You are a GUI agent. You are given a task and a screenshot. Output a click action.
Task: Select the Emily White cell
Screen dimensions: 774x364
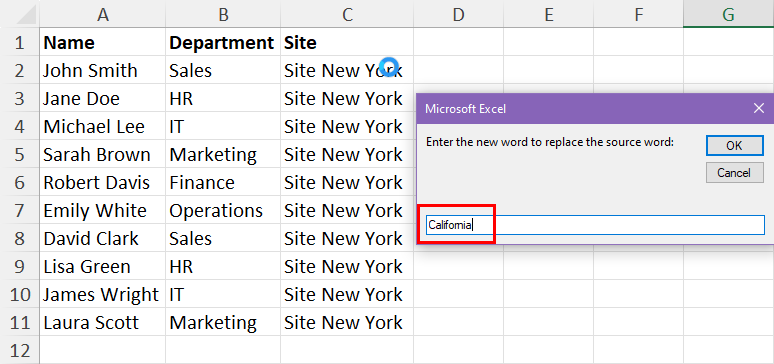coord(103,210)
